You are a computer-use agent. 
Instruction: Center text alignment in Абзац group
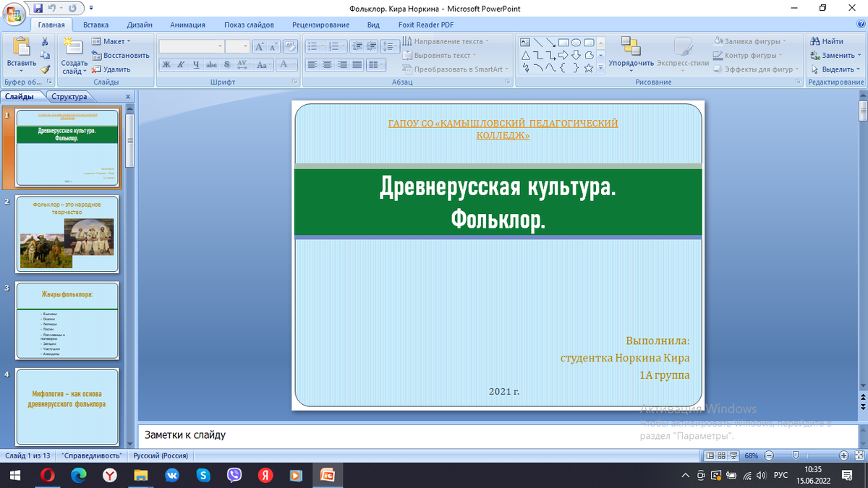coord(326,64)
